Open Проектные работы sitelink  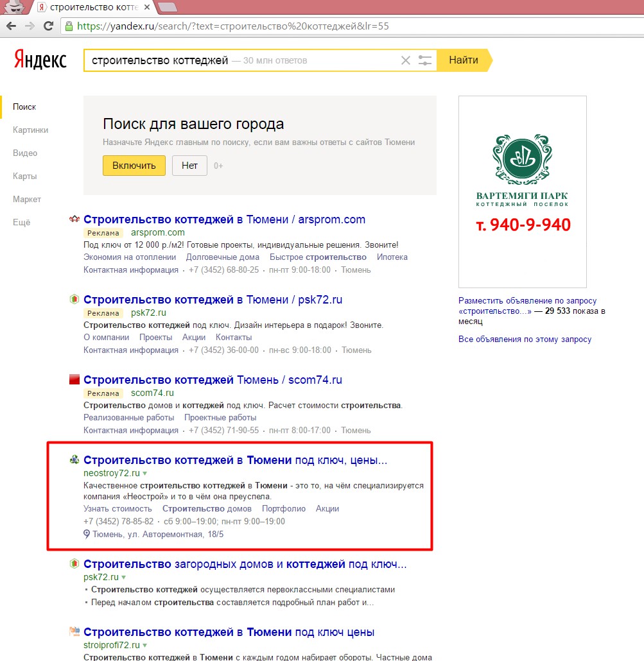coord(220,417)
